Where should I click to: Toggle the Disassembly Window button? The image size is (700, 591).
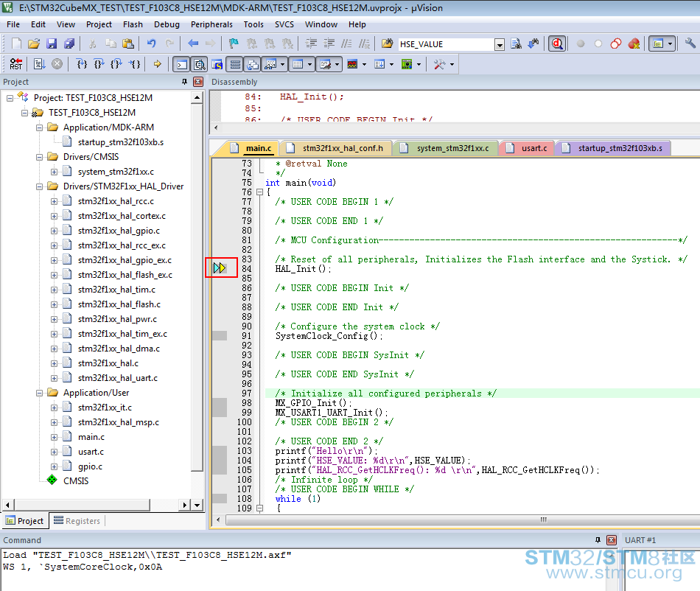[x=199, y=64]
